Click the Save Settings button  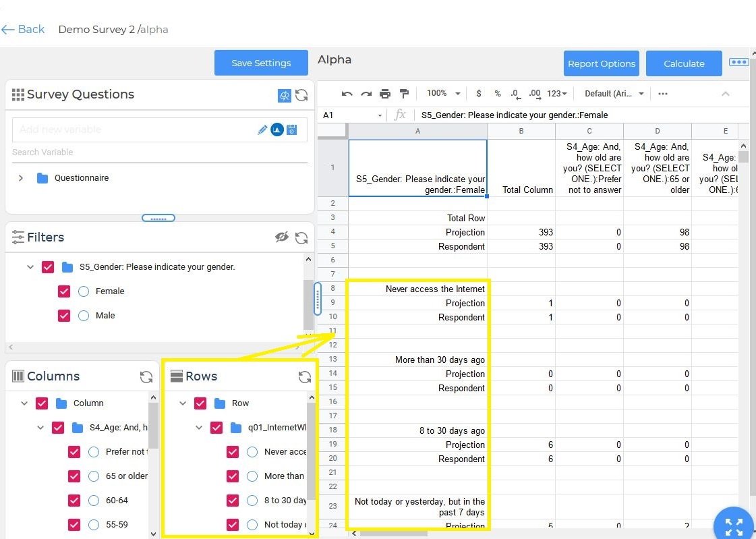[x=261, y=63]
